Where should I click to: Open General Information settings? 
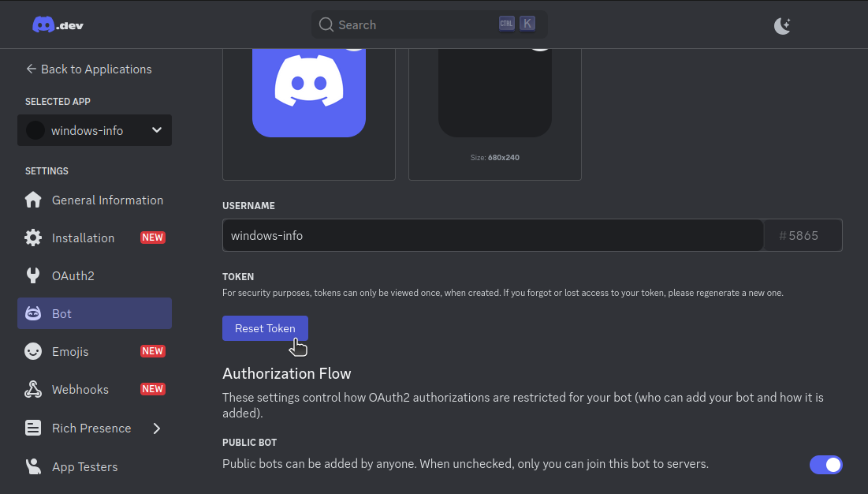point(95,200)
